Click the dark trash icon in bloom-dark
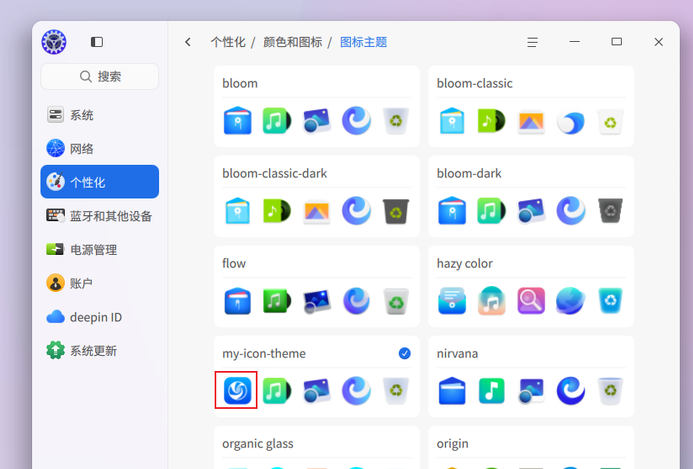Viewport: 693px width, 469px height. pos(610,210)
